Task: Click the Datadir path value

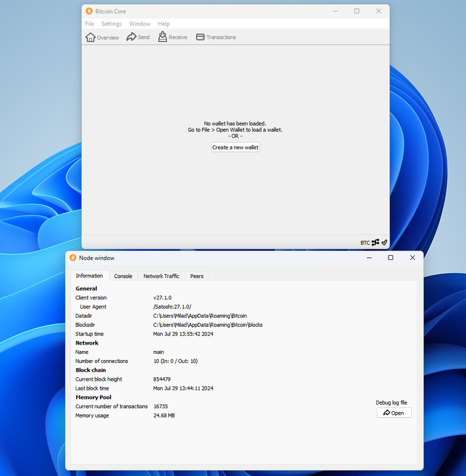Action: coord(200,316)
